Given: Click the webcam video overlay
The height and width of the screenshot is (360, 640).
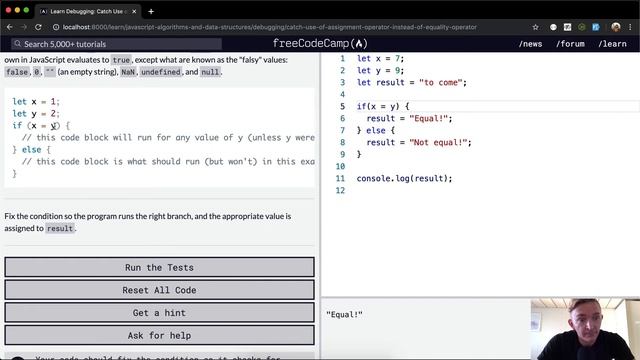Looking at the screenshot, I should 585,329.
